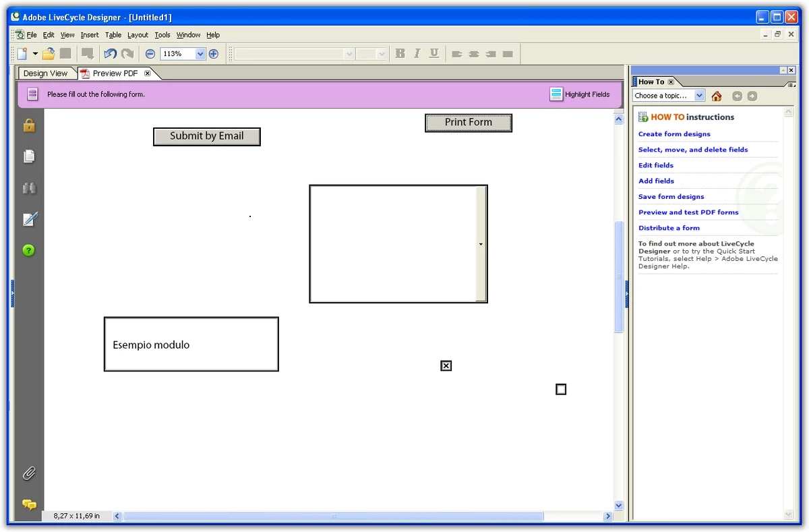Open the font name dropdown
The width and height of the screenshot is (809, 532).
[349, 54]
